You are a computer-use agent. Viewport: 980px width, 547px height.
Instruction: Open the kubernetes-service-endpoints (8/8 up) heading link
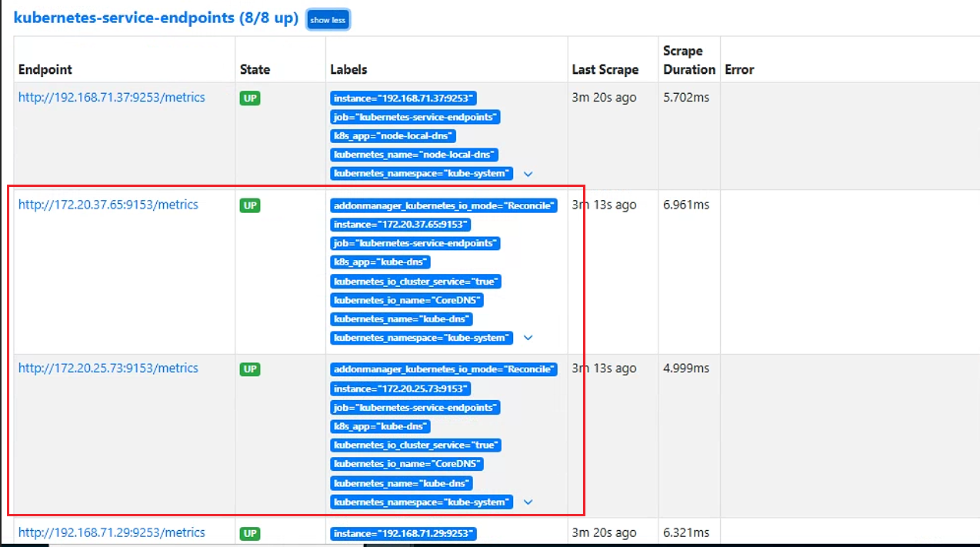tap(156, 18)
